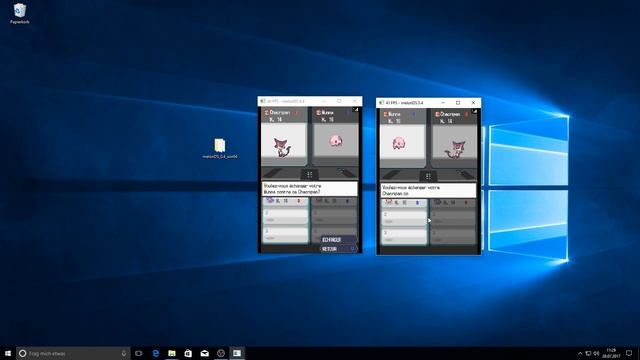Click the pink Munna sprite in the right melonDS window
This screenshot has width=640, height=360.
coord(398,143)
